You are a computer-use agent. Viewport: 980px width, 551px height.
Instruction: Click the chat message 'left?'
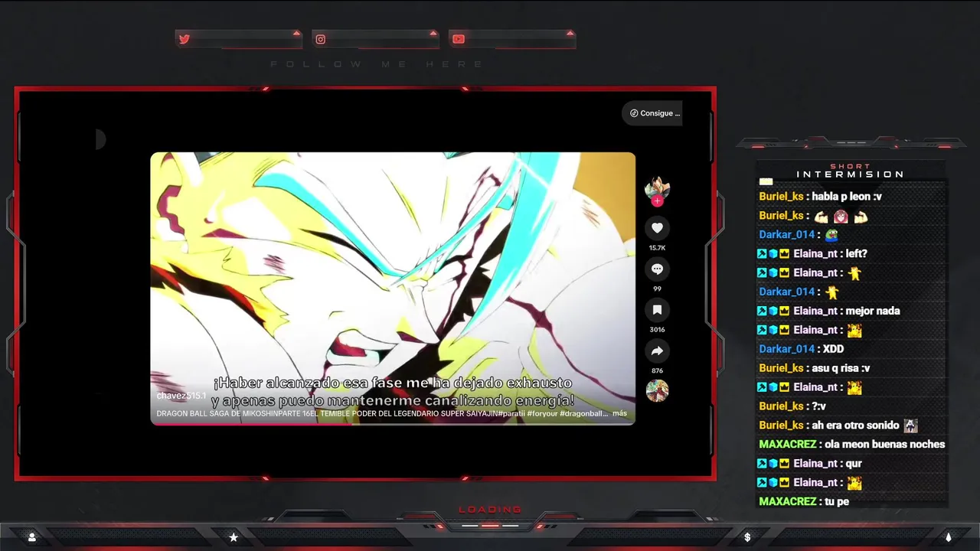[x=857, y=254]
